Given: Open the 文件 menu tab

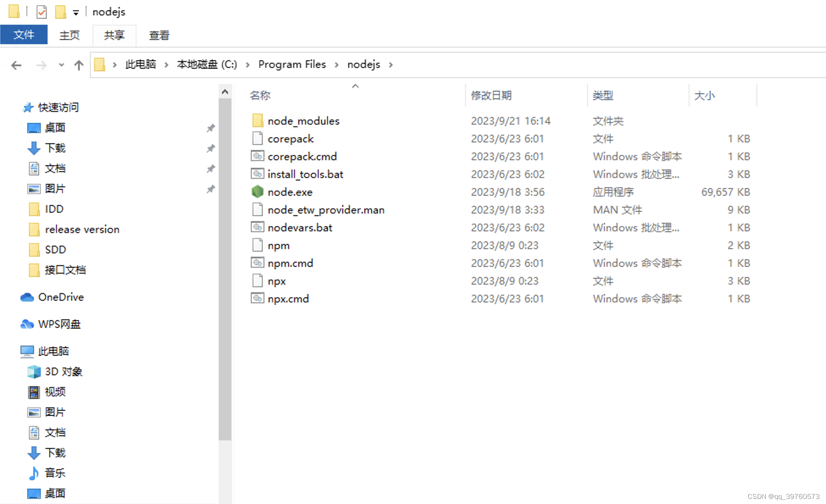Looking at the screenshot, I should [24, 35].
